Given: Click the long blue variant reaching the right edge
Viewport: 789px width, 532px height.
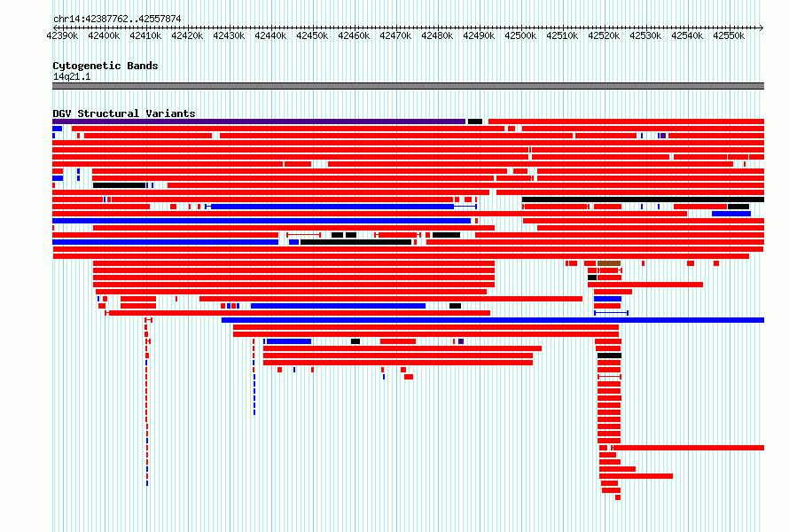Looking at the screenshot, I should 493,320.
